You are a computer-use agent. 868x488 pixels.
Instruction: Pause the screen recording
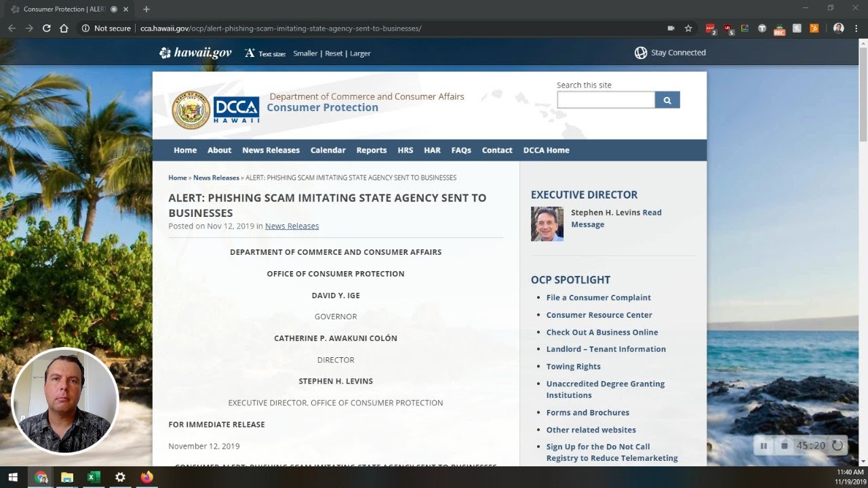tap(764, 445)
